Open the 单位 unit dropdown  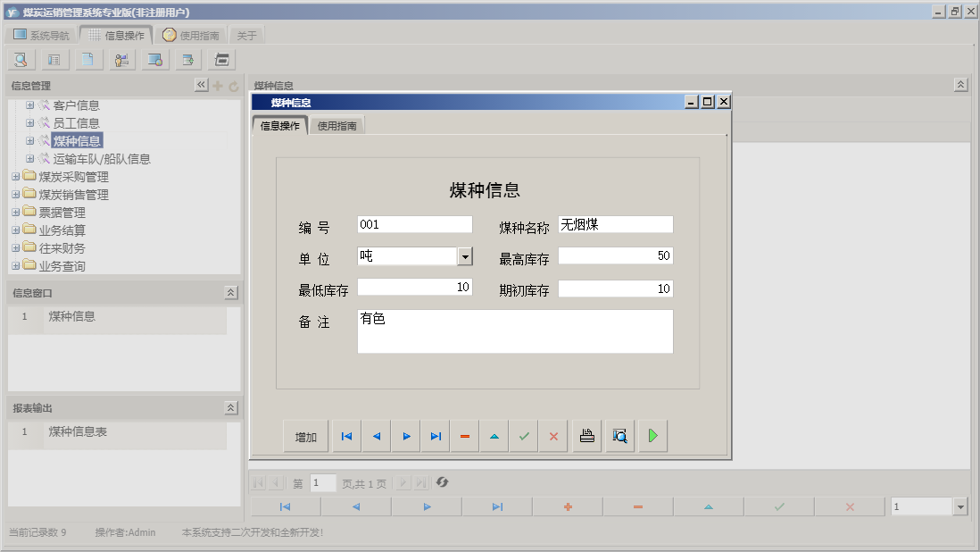(464, 255)
